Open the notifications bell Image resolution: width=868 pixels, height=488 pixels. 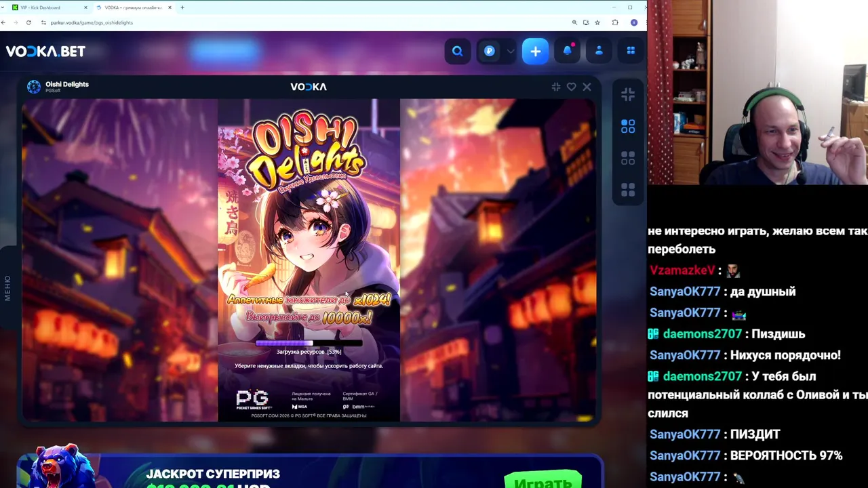tap(568, 52)
